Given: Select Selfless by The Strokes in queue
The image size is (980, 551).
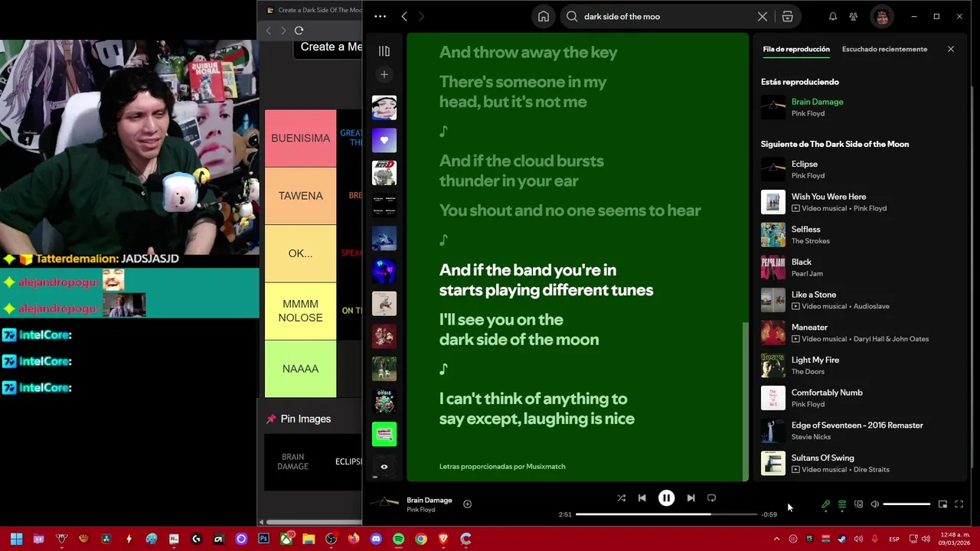Looking at the screenshot, I should [x=859, y=235].
